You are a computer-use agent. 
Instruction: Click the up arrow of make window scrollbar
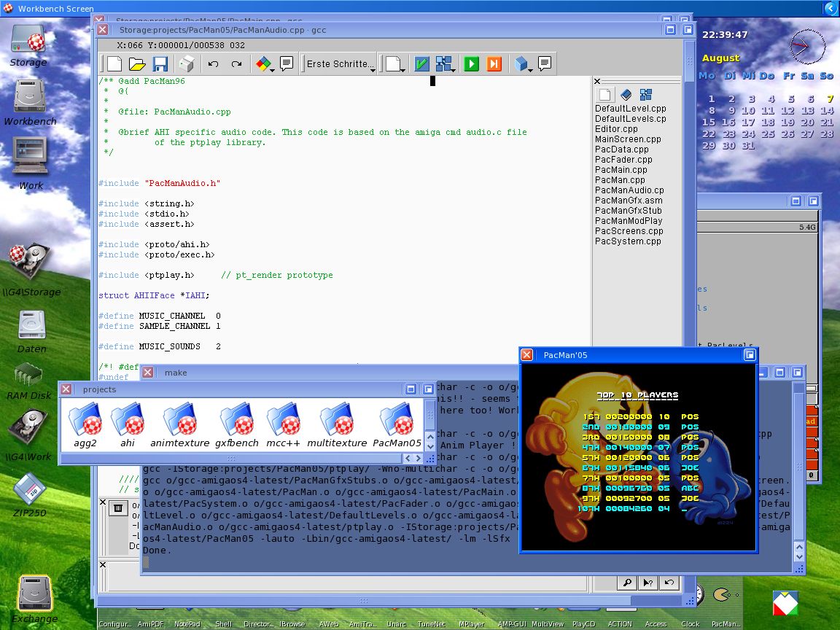pos(798,547)
